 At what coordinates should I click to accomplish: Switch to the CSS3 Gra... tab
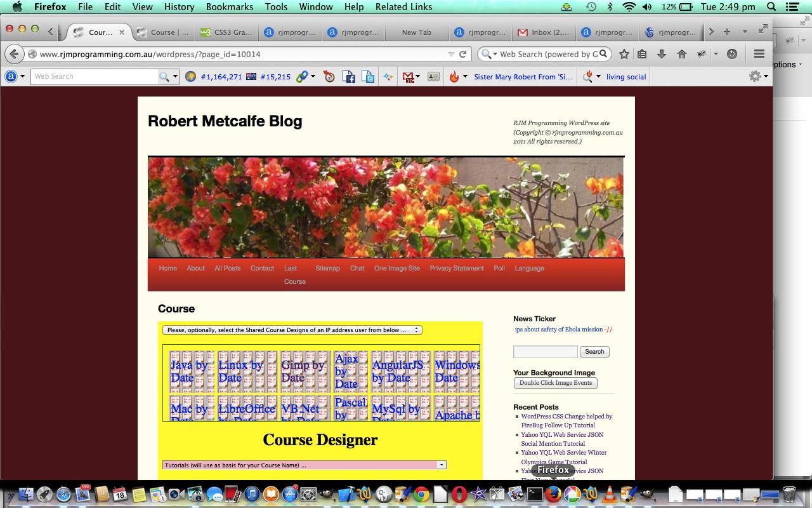coord(226,32)
